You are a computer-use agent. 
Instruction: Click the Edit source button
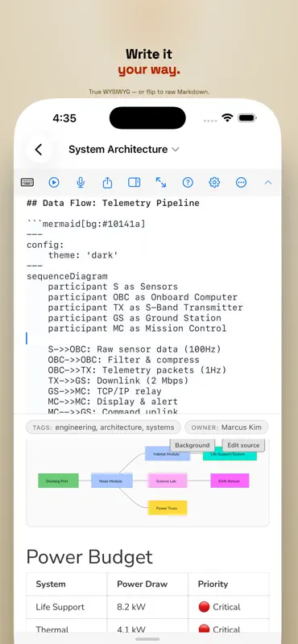[244, 445]
